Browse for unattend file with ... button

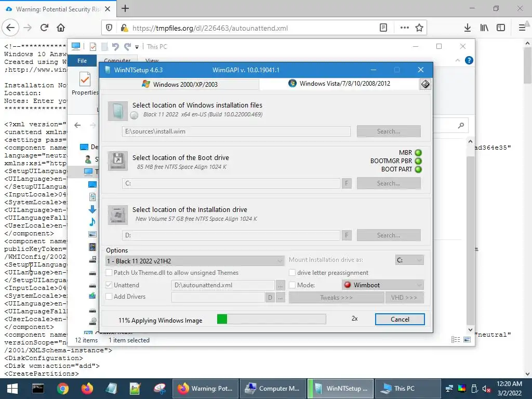(x=280, y=285)
